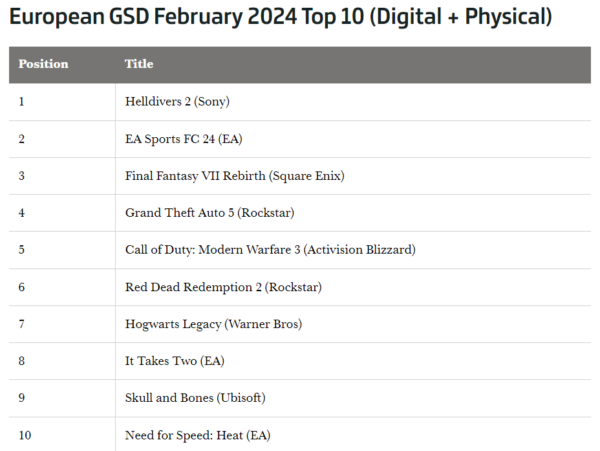Click Skull and Bones (Ubisoft) title
This screenshot has height=451, width=600.
point(197,397)
